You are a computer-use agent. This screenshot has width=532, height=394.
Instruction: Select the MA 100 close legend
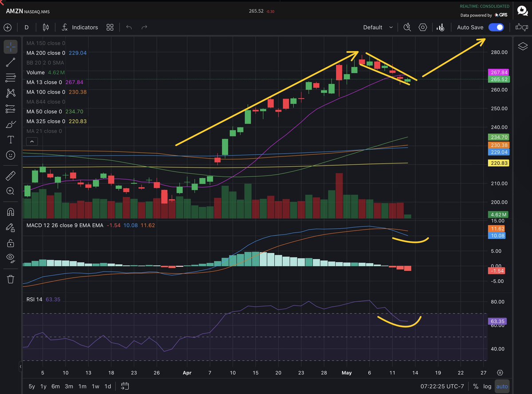pyautogui.click(x=56, y=92)
